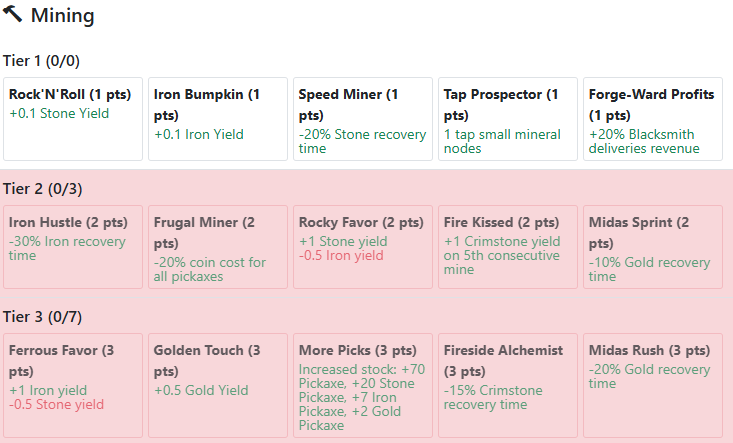Choose the Rocky Favor skill

click(x=363, y=247)
